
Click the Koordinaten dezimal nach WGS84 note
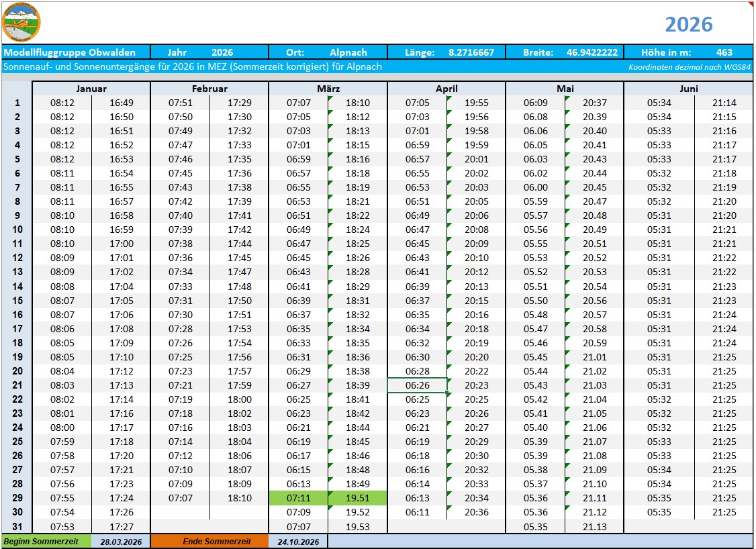coord(689,67)
